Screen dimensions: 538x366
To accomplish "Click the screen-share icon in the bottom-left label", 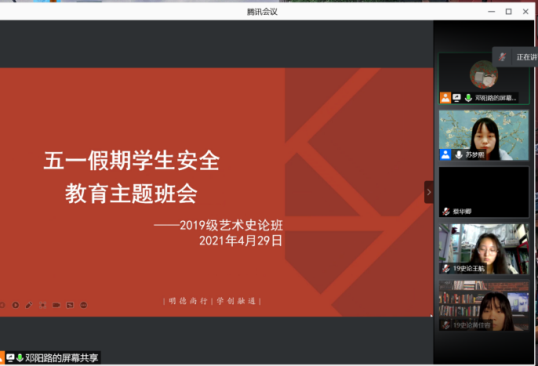I will [10, 358].
